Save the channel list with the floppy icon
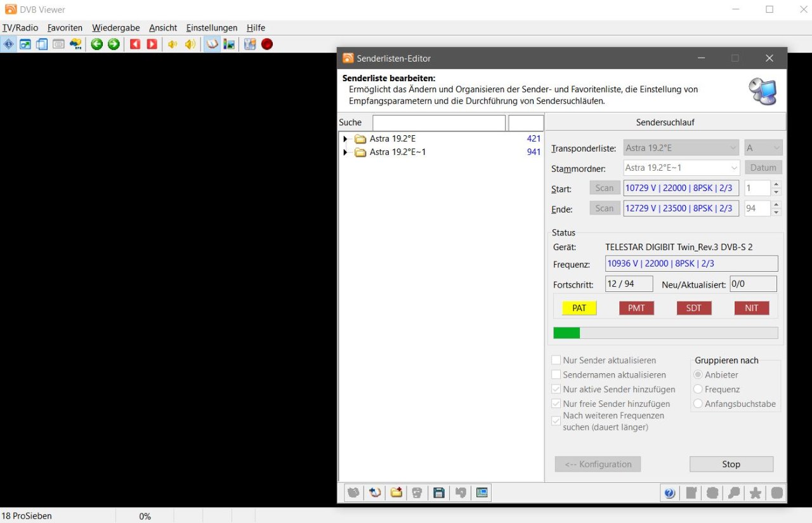812x523 pixels. pos(438,493)
